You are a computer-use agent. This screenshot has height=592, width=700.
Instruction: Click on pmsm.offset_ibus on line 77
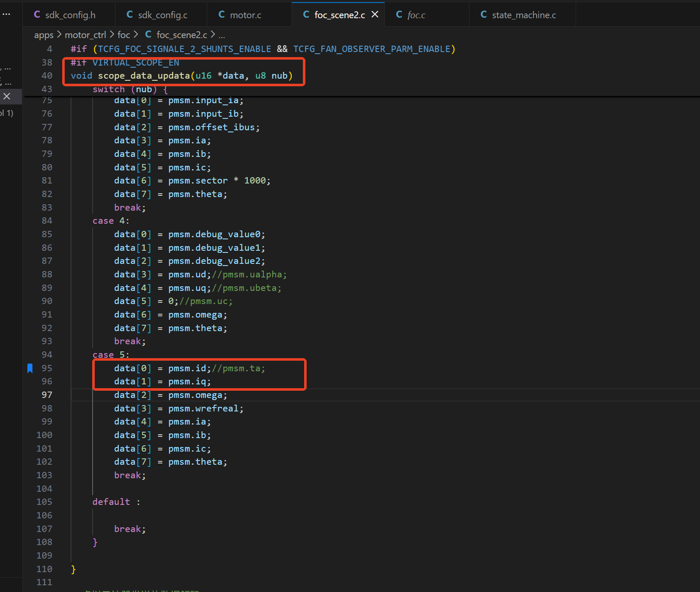point(211,127)
